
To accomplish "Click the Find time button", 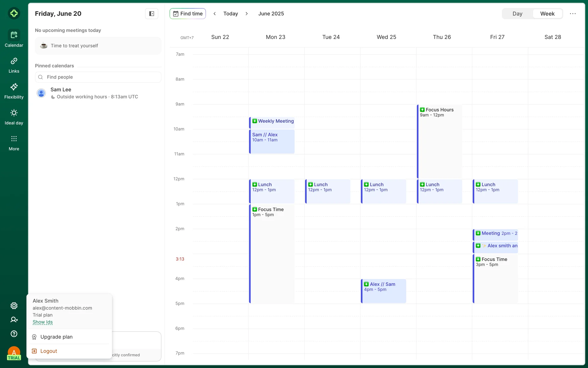I will click(x=188, y=13).
